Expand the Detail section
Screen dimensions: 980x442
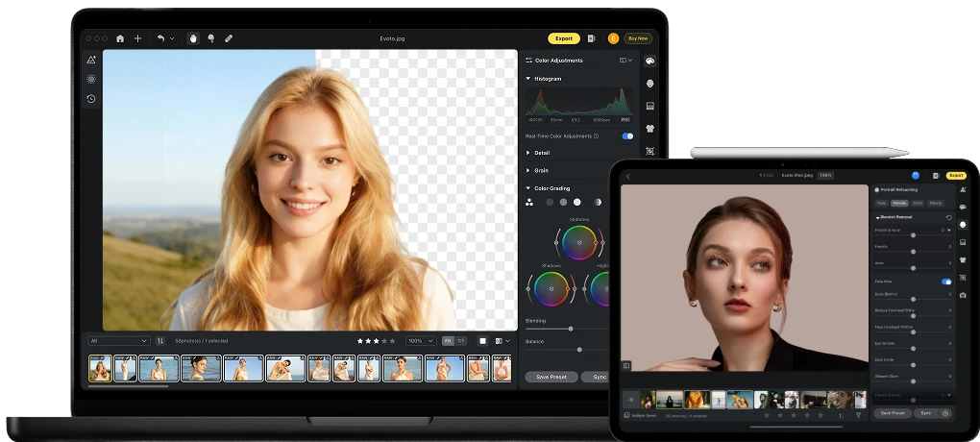click(x=528, y=153)
